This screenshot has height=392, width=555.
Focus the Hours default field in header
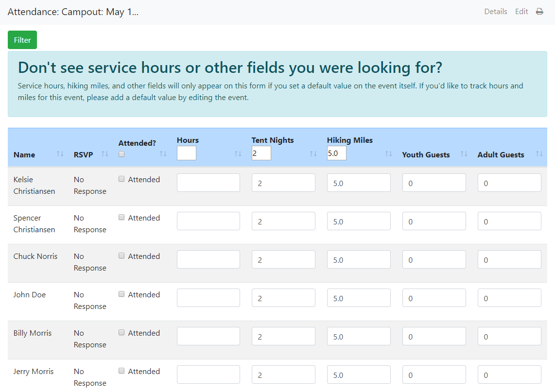pyautogui.click(x=187, y=153)
